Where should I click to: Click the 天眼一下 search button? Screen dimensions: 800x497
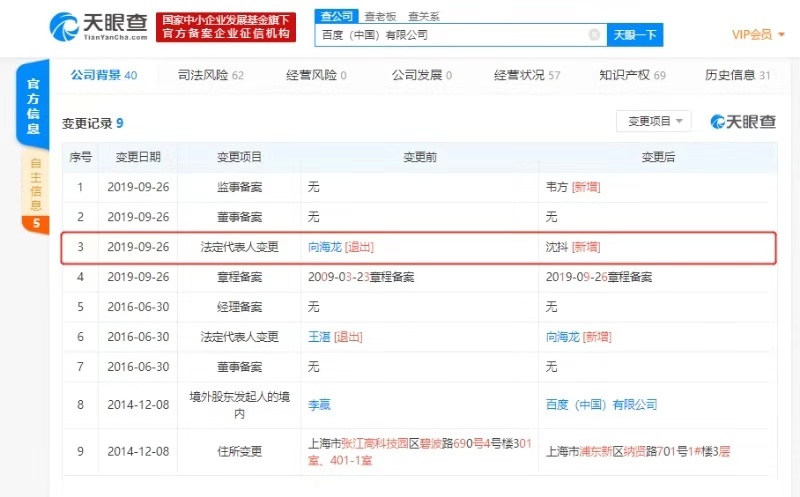tap(635, 35)
